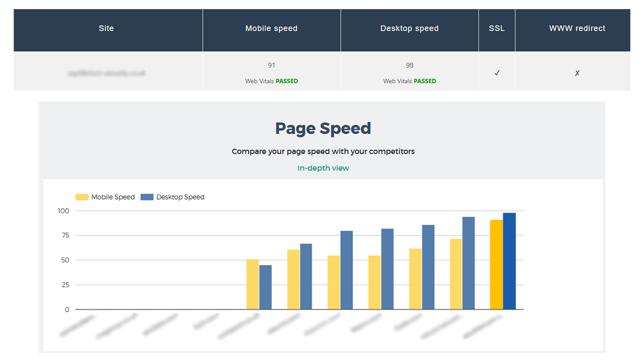Click the dark blue highlighted desktop bar

509,261
